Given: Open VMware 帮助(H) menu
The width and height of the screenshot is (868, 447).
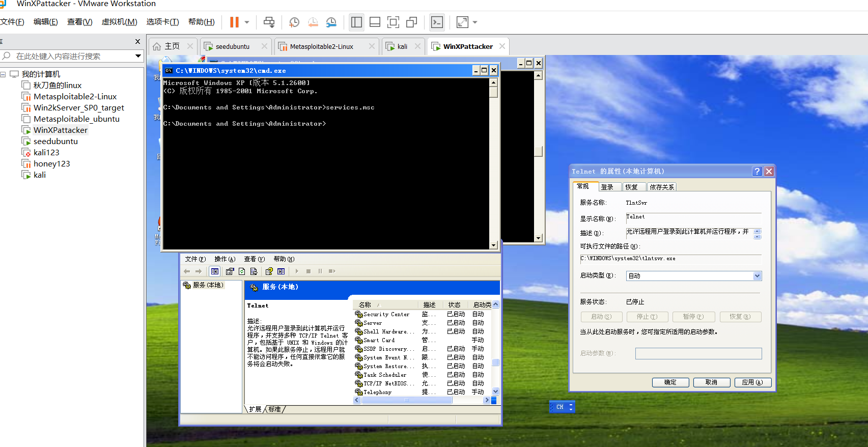Looking at the screenshot, I should click(201, 22).
